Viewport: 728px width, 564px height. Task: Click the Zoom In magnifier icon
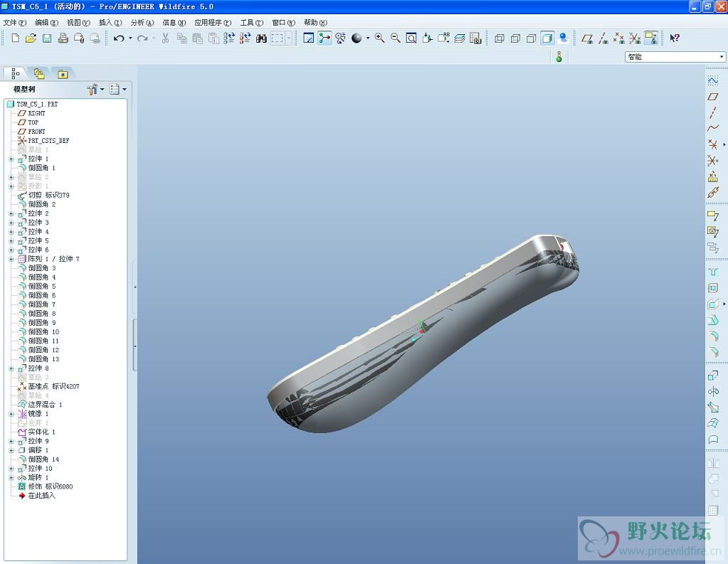[x=379, y=38]
